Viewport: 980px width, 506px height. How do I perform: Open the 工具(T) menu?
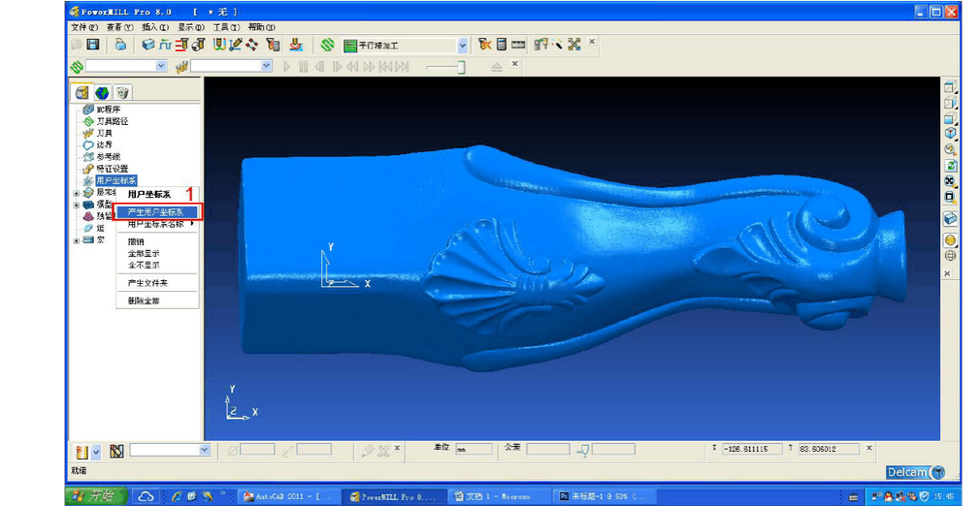point(226,27)
